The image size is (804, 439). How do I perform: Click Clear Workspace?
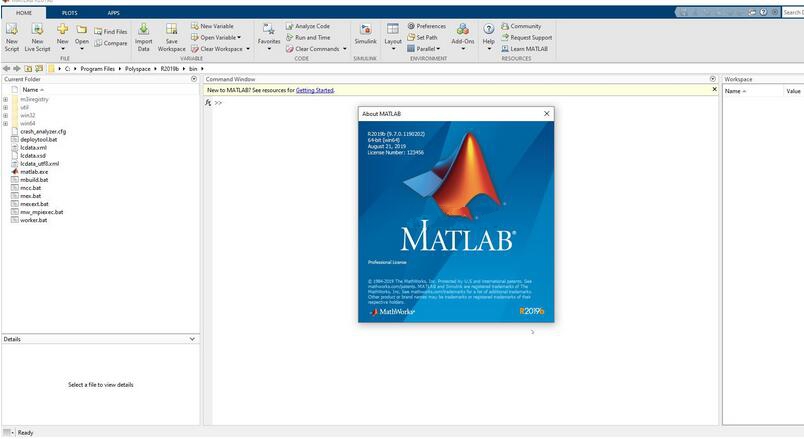coord(217,49)
